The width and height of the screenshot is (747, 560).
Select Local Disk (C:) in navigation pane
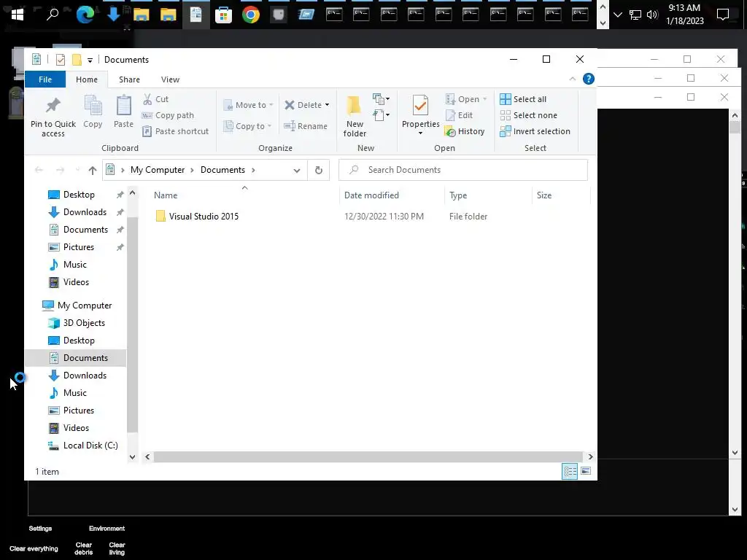pyautogui.click(x=90, y=446)
